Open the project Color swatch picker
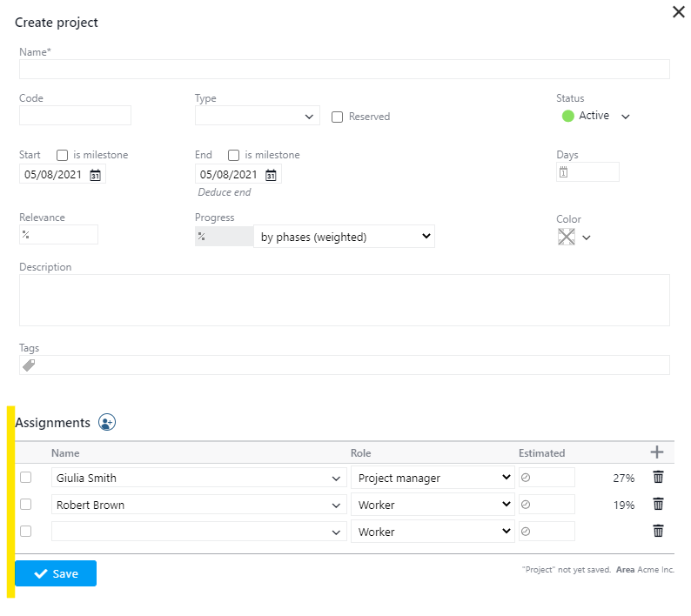 pyautogui.click(x=574, y=238)
